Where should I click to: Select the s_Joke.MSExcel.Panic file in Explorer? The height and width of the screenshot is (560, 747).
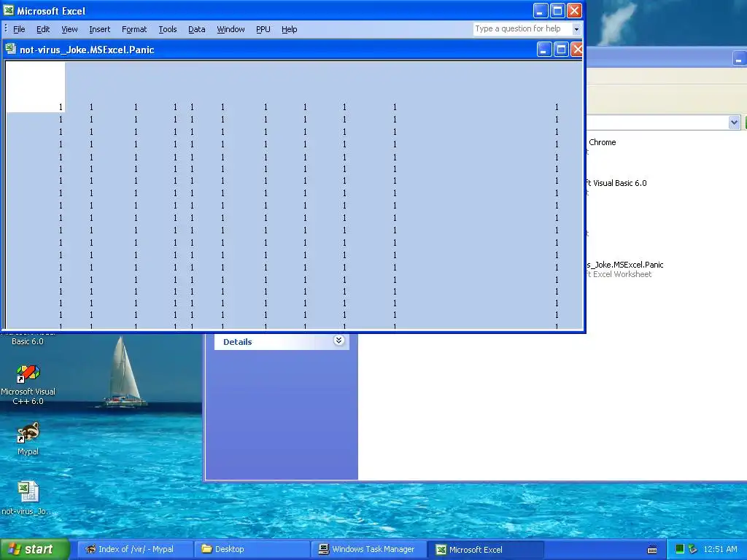coord(624,265)
